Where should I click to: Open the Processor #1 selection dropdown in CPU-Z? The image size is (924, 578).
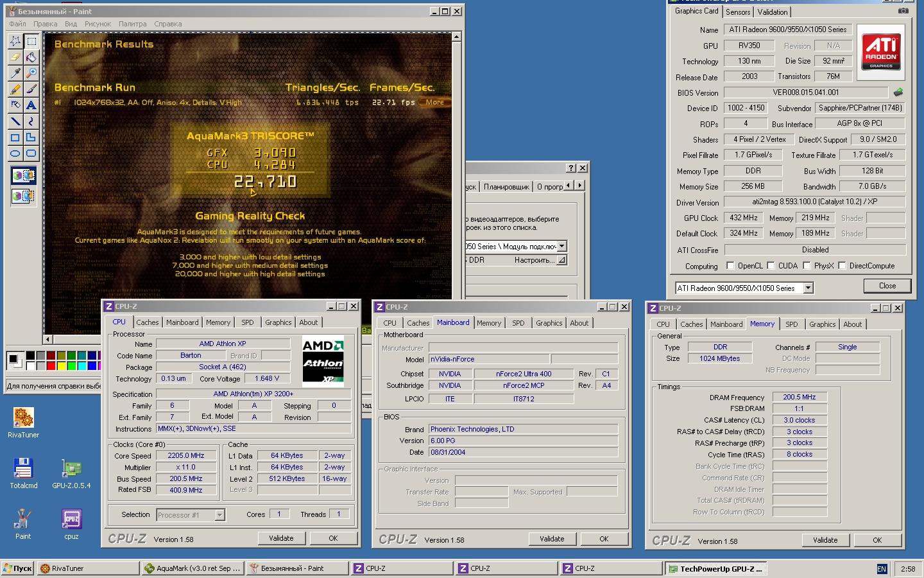(x=219, y=514)
